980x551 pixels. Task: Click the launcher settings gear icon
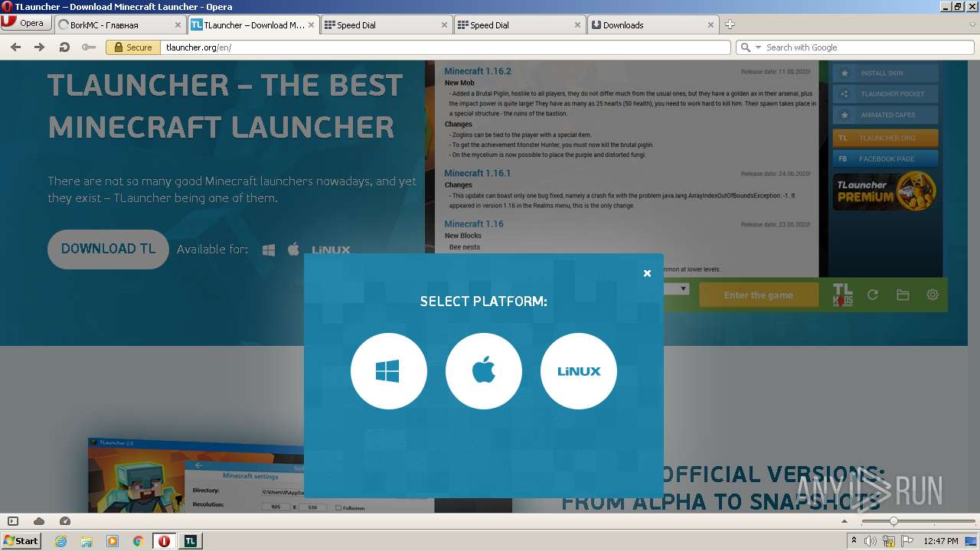click(933, 295)
